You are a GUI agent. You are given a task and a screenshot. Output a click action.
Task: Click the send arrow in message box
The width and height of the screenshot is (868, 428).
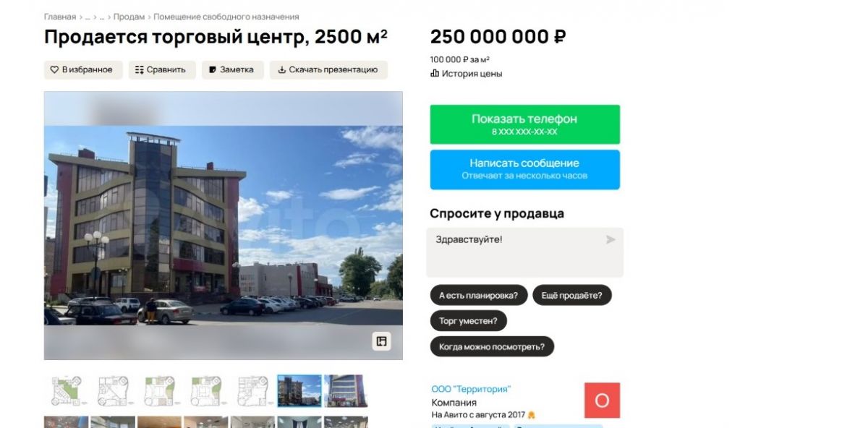pos(610,239)
